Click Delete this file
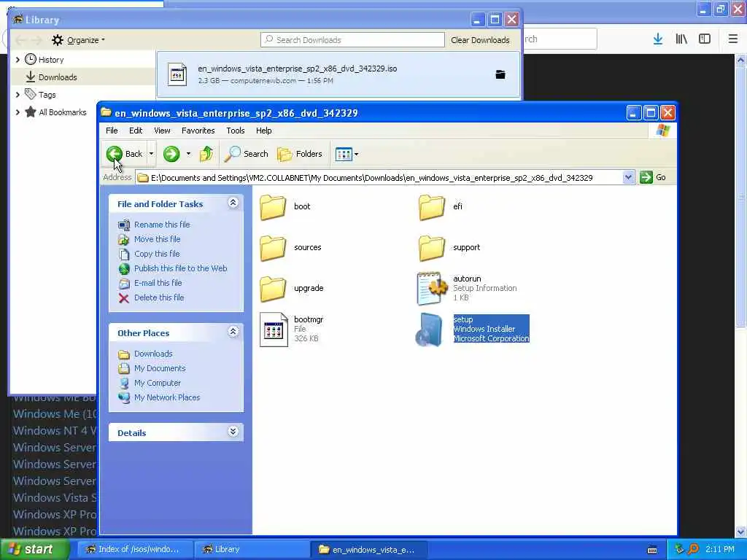This screenshot has height=560, width=747. (x=159, y=297)
